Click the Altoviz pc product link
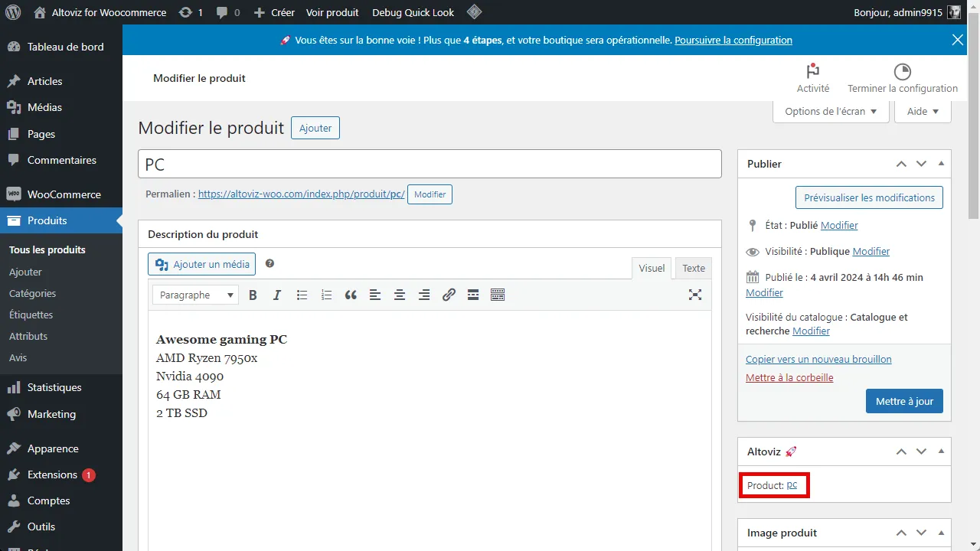This screenshot has height=551, width=980. tap(792, 485)
